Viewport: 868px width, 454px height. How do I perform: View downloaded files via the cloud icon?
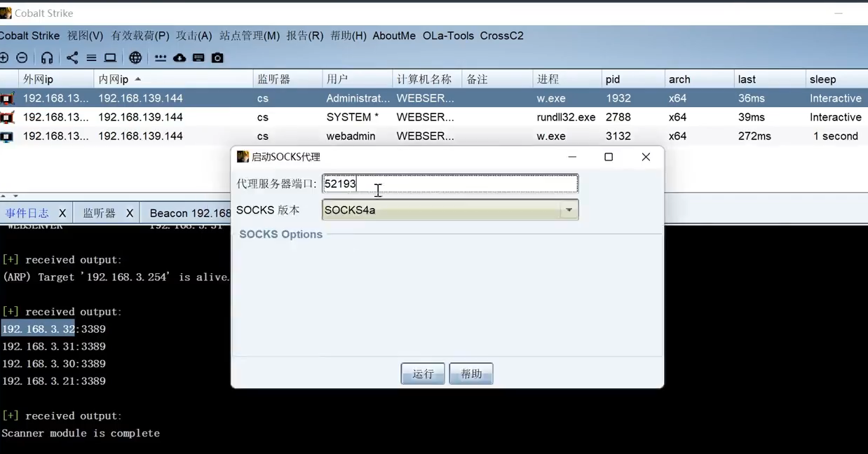179,57
